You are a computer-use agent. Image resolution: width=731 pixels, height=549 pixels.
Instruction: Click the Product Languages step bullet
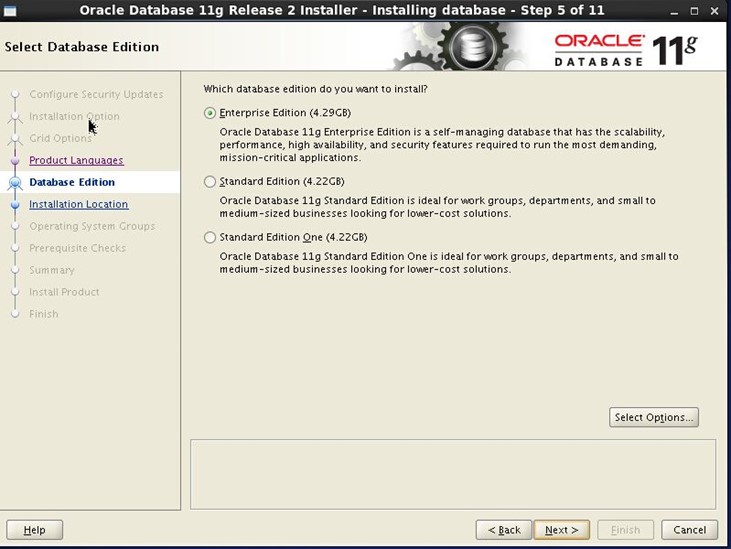(15, 160)
